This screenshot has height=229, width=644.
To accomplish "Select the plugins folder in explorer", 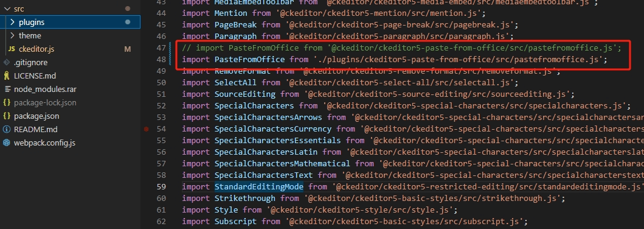I will (70, 22).
